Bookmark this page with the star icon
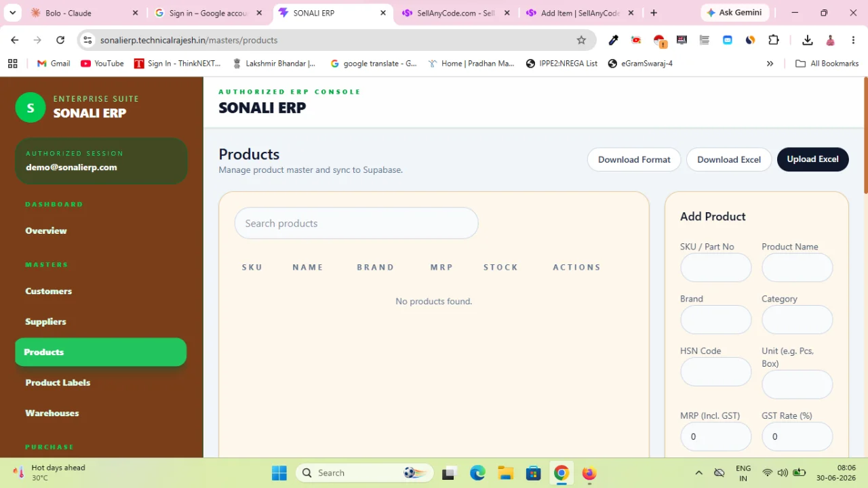Screen dimensions: 868x488 (x=581, y=40)
